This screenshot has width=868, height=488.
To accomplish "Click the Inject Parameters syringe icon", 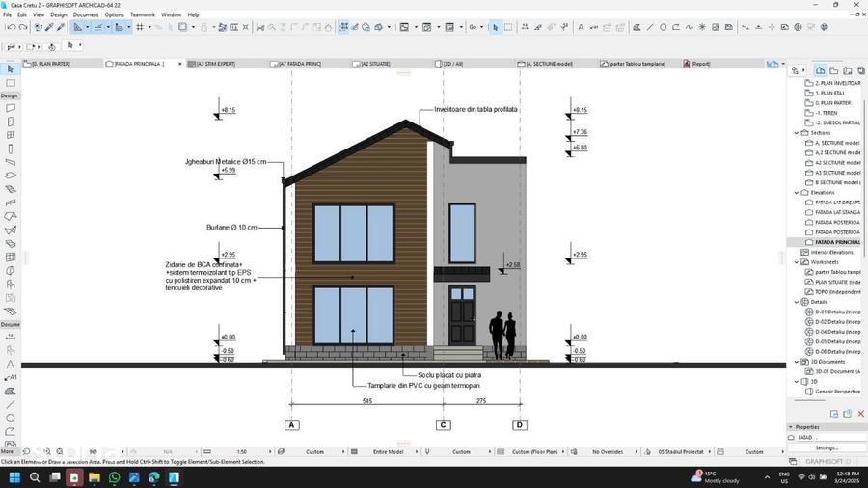I will (61, 27).
